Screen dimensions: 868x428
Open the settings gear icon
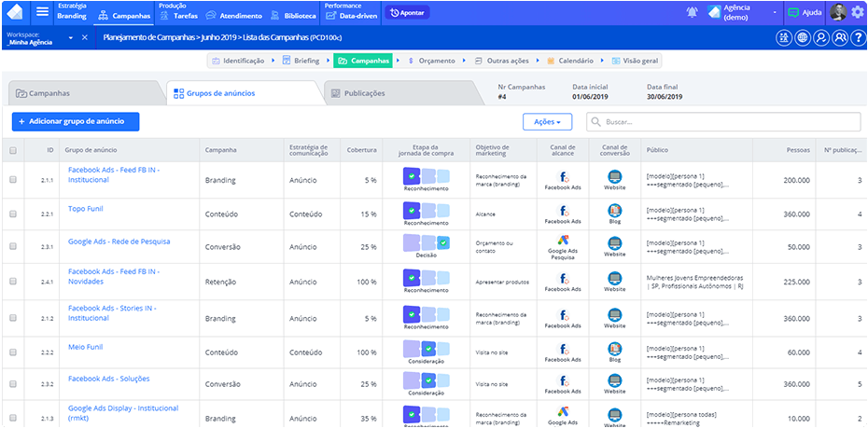857,12
